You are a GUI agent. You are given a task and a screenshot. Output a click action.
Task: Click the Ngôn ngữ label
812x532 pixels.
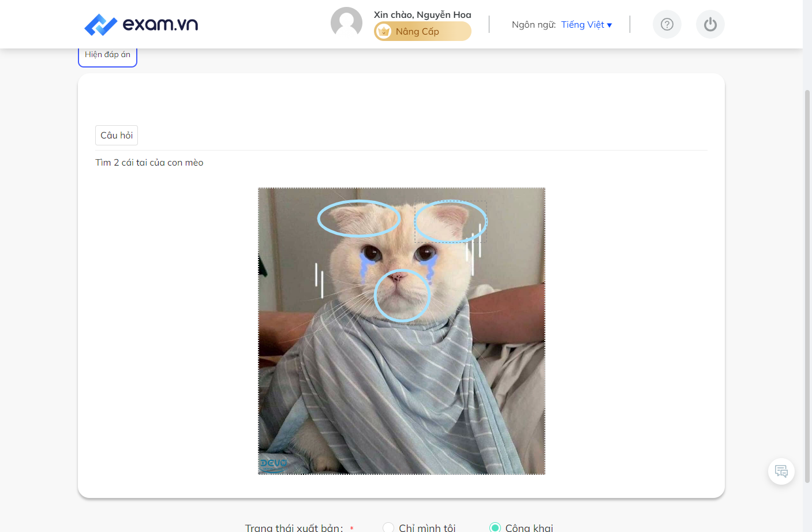[x=534, y=24]
